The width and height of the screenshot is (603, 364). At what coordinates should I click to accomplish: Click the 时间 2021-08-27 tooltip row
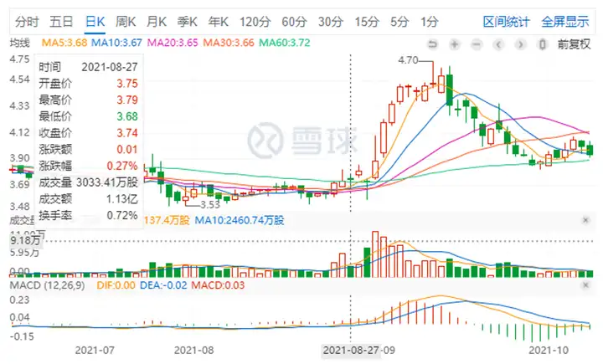[88, 67]
